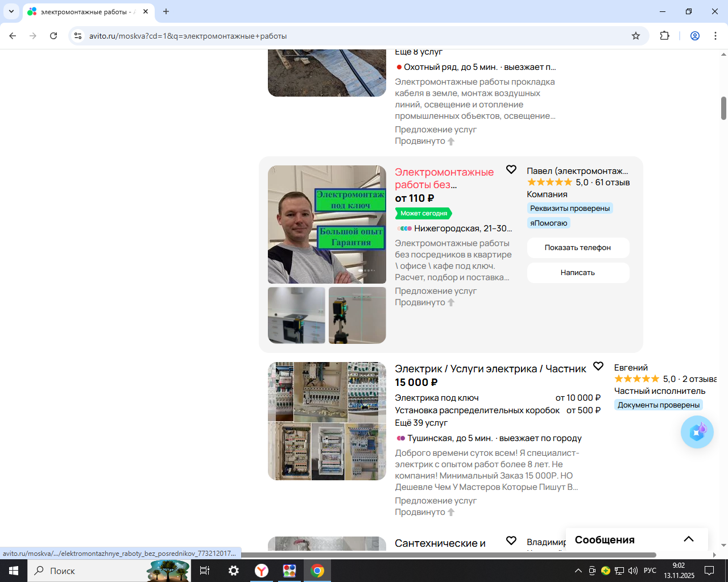This screenshot has height=582, width=728.
Task: Open Windows Task View
Action: click(205, 571)
